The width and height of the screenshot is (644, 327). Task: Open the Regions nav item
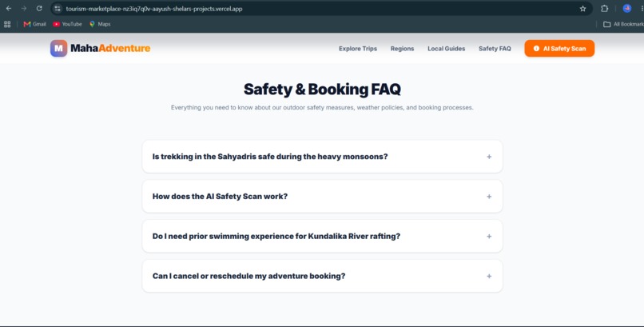pos(402,49)
